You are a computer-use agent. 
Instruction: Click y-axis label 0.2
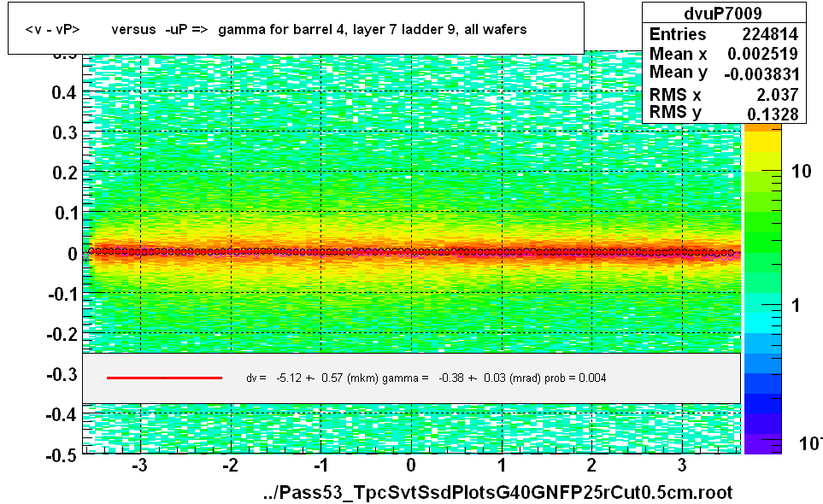64,173
